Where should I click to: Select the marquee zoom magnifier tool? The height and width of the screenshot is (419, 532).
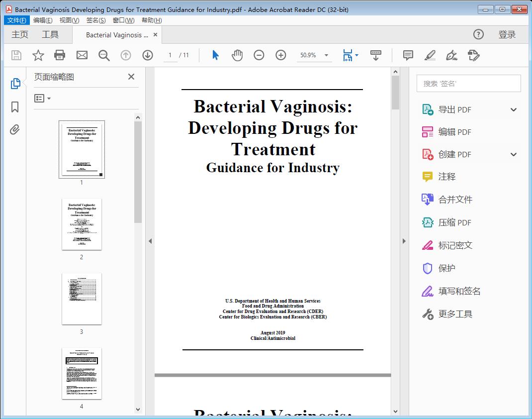(x=104, y=55)
